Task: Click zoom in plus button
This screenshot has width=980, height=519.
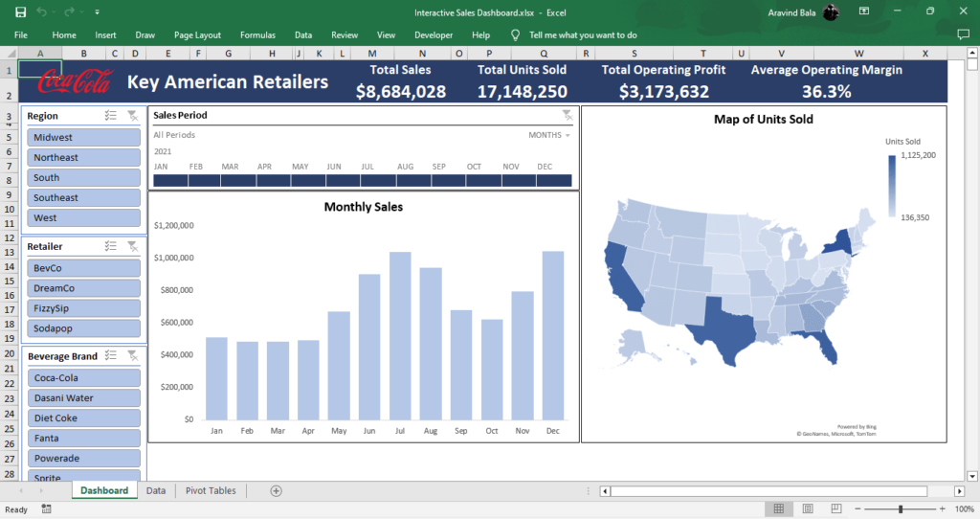Action: 943,509
